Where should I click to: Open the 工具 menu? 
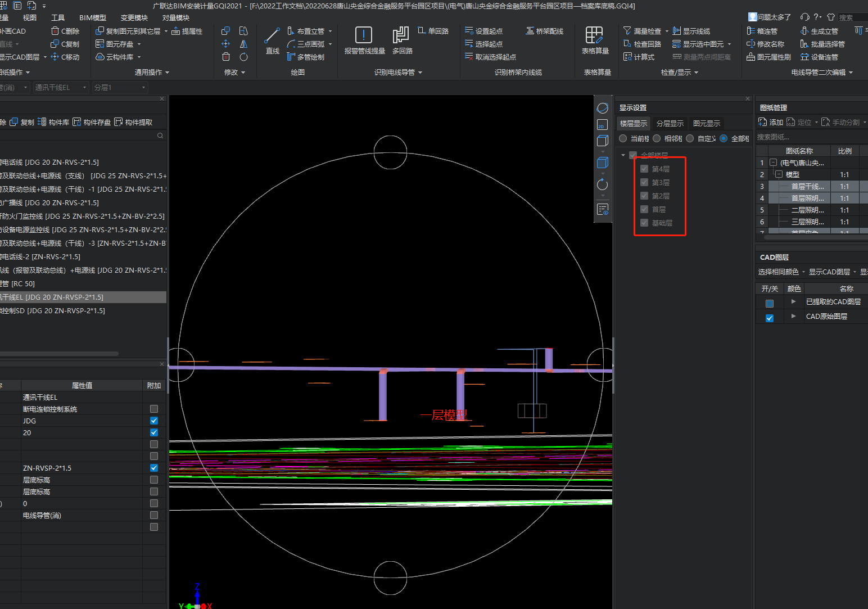(x=57, y=17)
